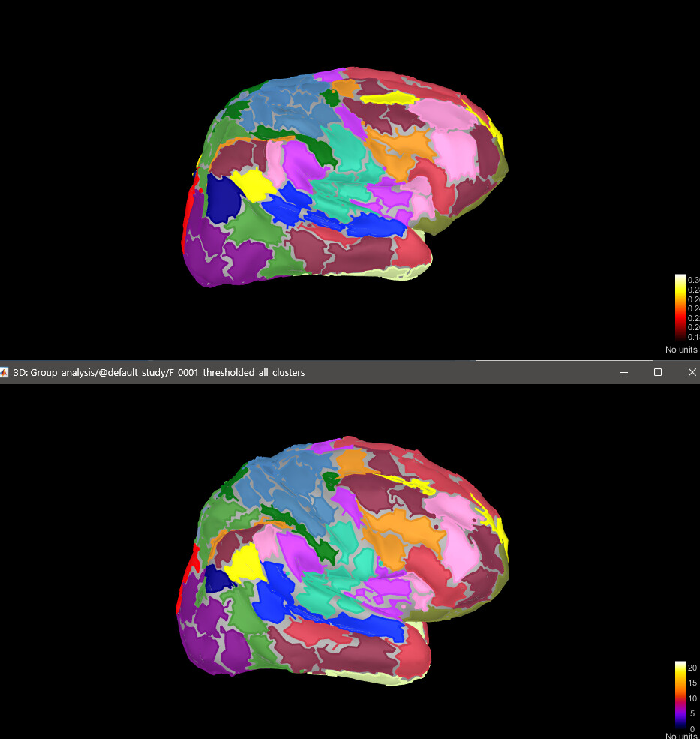Screen dimensions: 700x739
Task: Click the "No units" label under the top colorbar
Action: [681, 350]
